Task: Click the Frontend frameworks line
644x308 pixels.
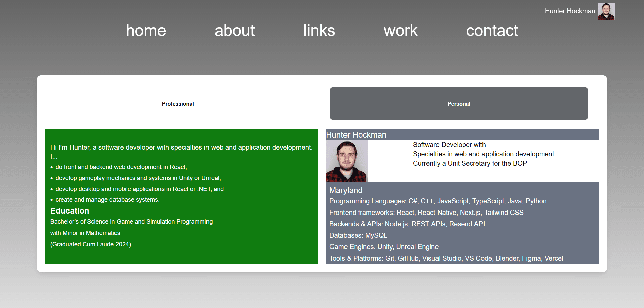Action: click(x=426, y=213)
